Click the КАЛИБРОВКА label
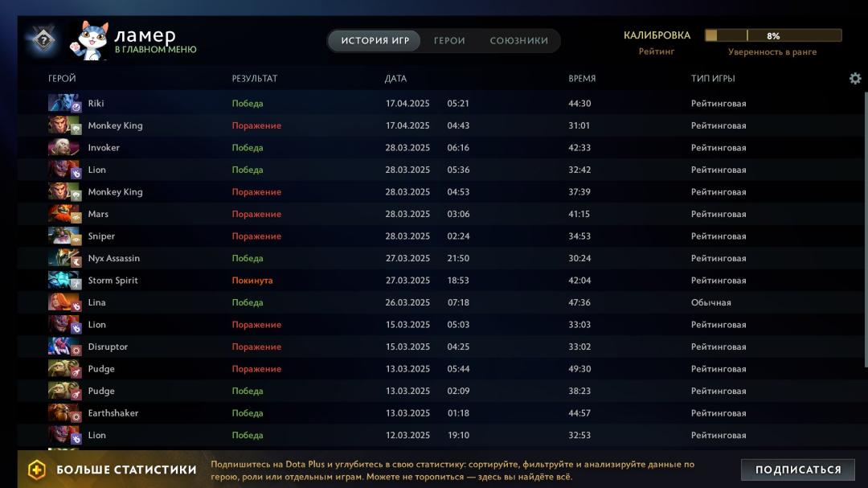Image resolution: width=868 pixels, height=488 pixels. pyautogui.click(x=657, y=35)
